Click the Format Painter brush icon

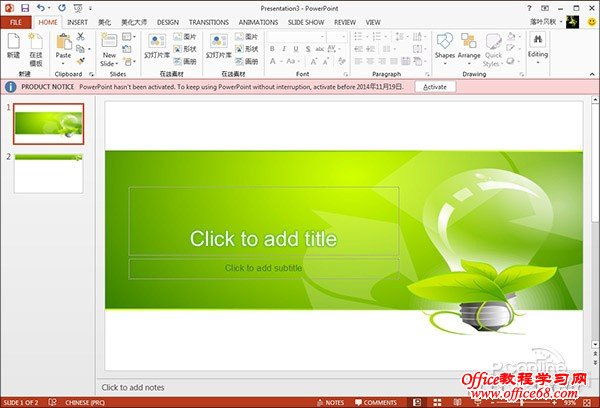click(80, 61)
